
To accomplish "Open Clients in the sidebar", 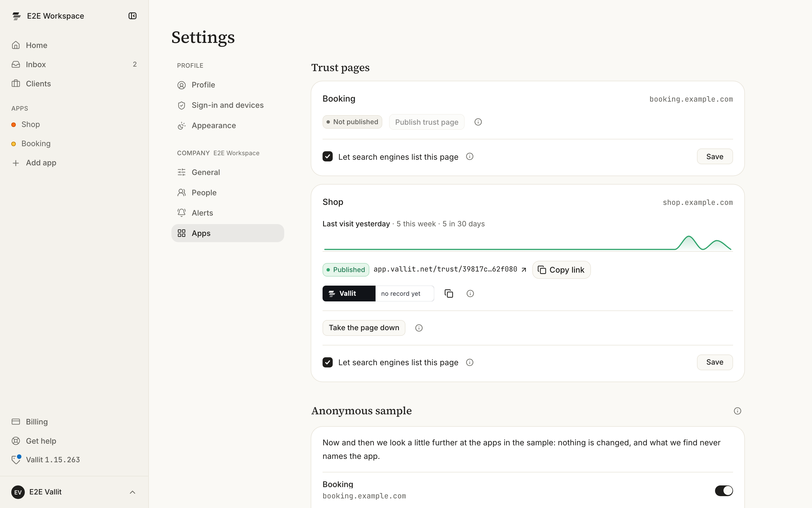I will 74,83.
